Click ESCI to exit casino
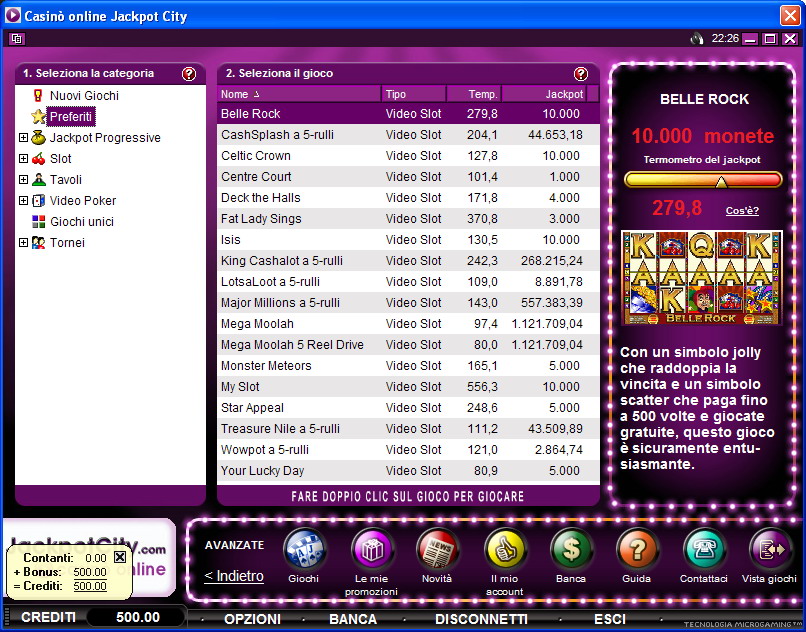This screenshot has width=806, height=632. (x=610, y=619)
